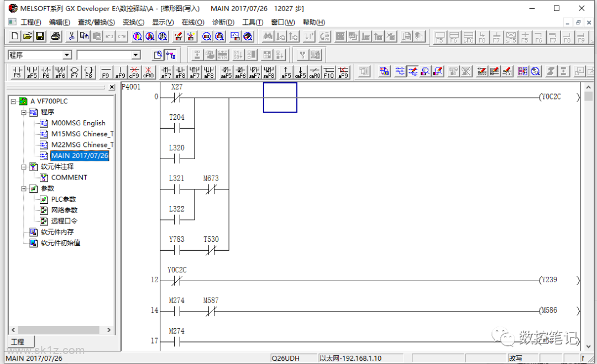597x364 pixels.
Task: Insert an output coil (F7 circle symbol)
Action: [74, 71]
